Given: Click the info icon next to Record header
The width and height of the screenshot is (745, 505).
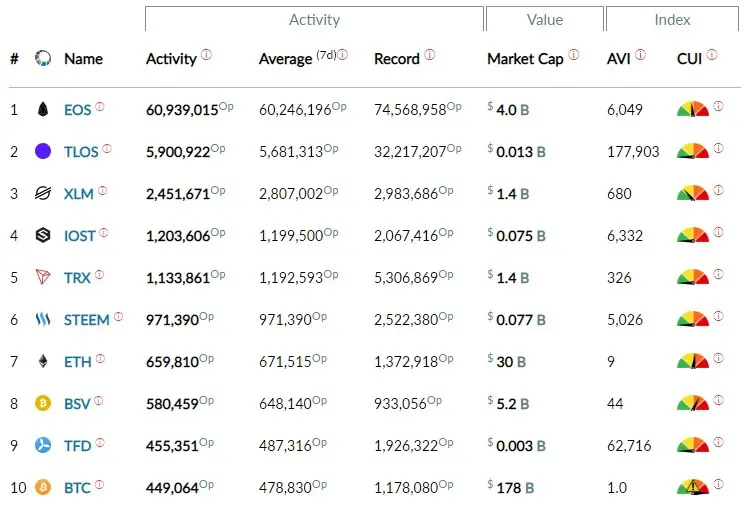Looking at the screenshot, I should point(430,55).
